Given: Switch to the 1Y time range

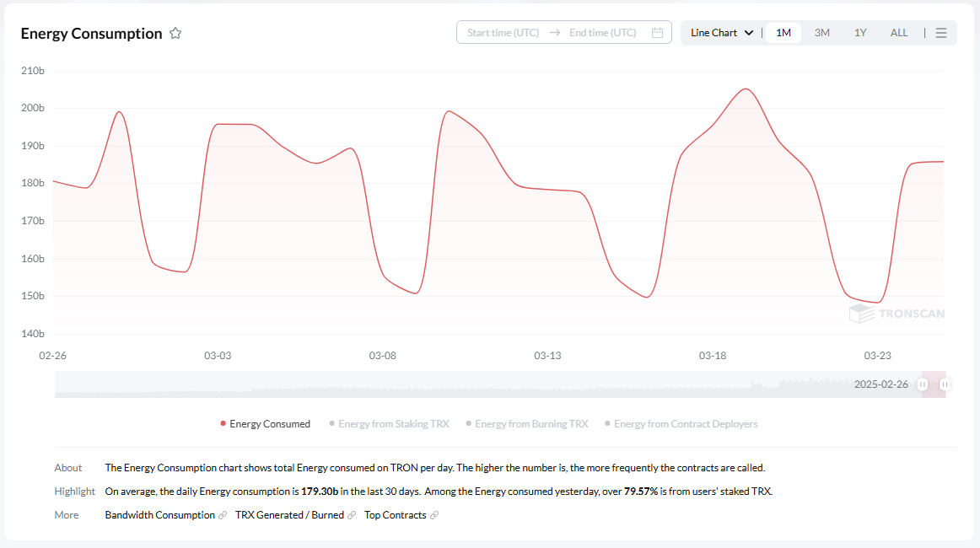Looking at the screenshot, I should [x=860, y=33].
